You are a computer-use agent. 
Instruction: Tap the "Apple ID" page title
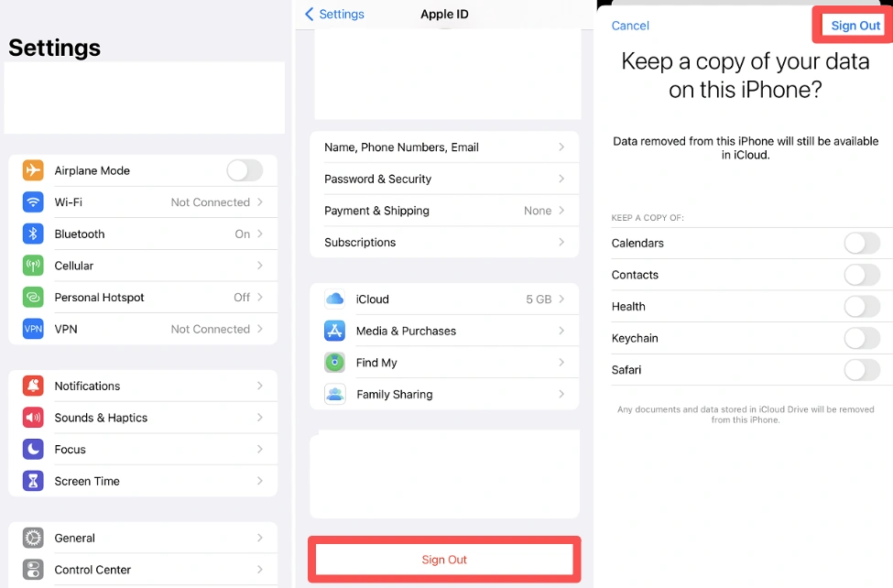coord(444,15)
